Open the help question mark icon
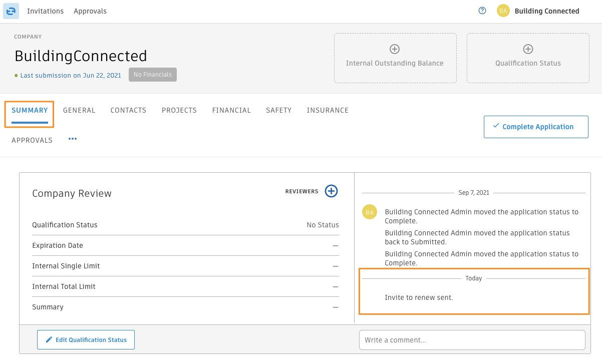The height and width of the screenshot is (364, 602). click(482, 11)
